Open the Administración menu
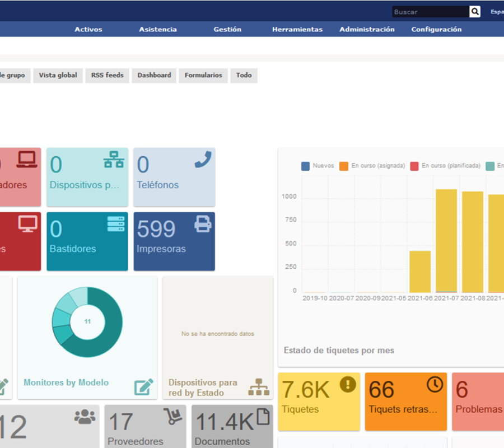The width and height of the screenshot is (504, 448). click(367, 29)
